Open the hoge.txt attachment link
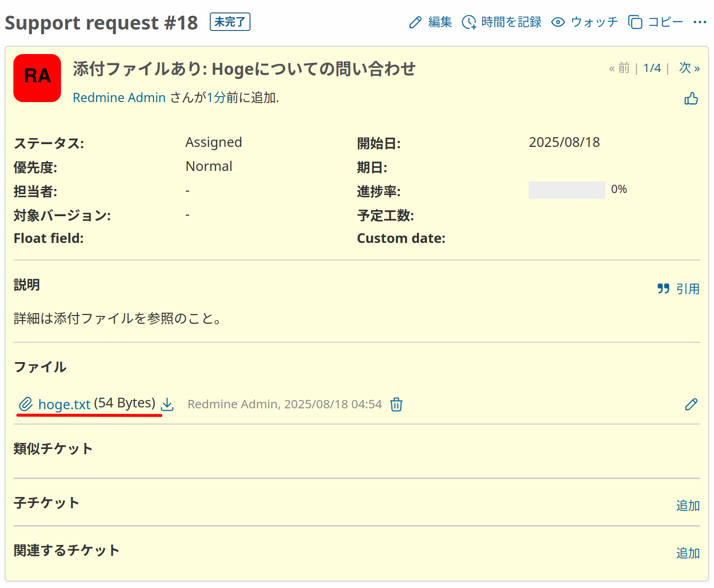 click(x=64, y=405)
